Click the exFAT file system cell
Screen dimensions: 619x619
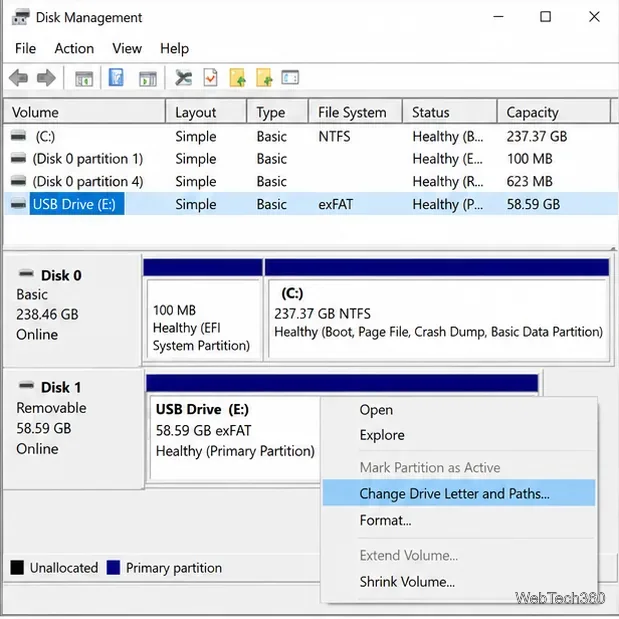click(x=336, y=204)
